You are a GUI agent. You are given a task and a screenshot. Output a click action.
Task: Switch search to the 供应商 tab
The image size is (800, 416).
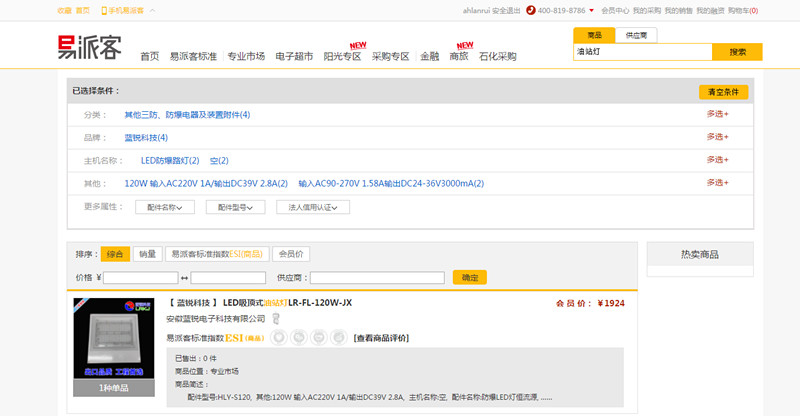(635, 35)
